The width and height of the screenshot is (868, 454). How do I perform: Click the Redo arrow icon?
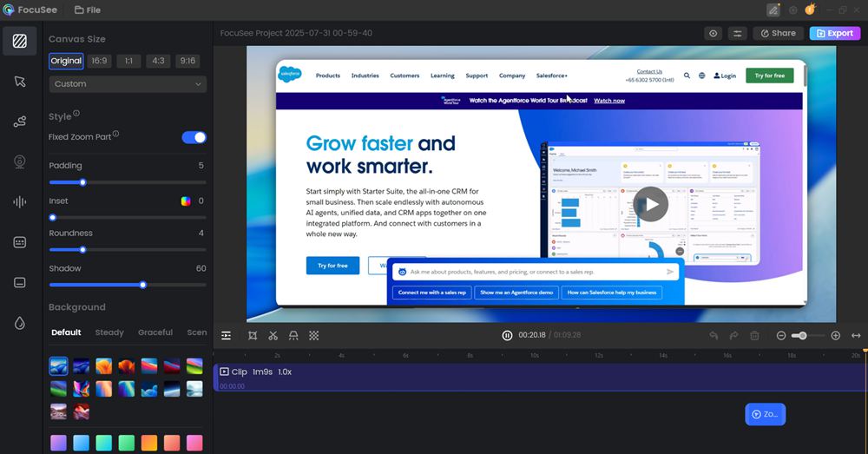click(x=734, y=336)
